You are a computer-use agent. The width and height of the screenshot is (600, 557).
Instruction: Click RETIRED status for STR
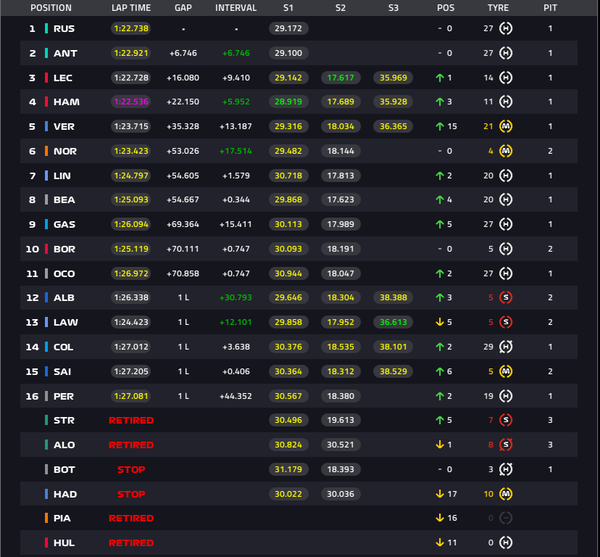131,420
